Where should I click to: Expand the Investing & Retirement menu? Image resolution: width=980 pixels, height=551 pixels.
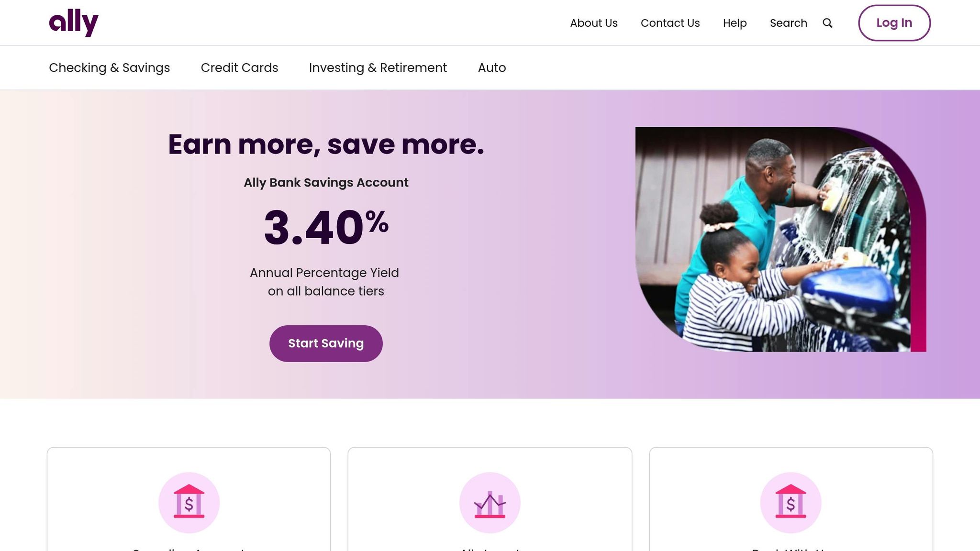(x=378, y=67)
